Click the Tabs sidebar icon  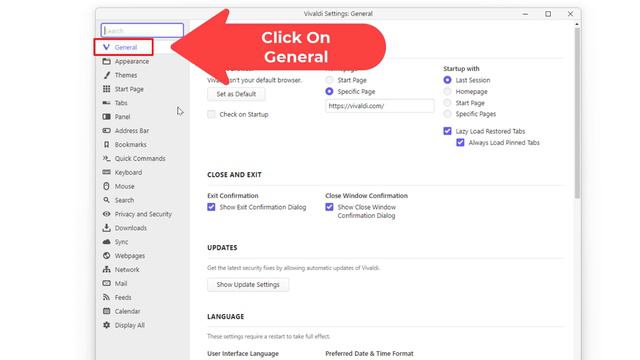click(x=107, y=103)
